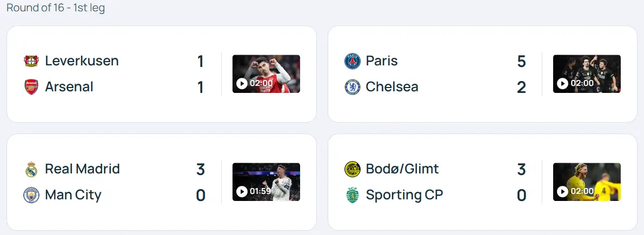
Task: Click the Paris Saint-Germain crest
Action: tap(352, 61)
